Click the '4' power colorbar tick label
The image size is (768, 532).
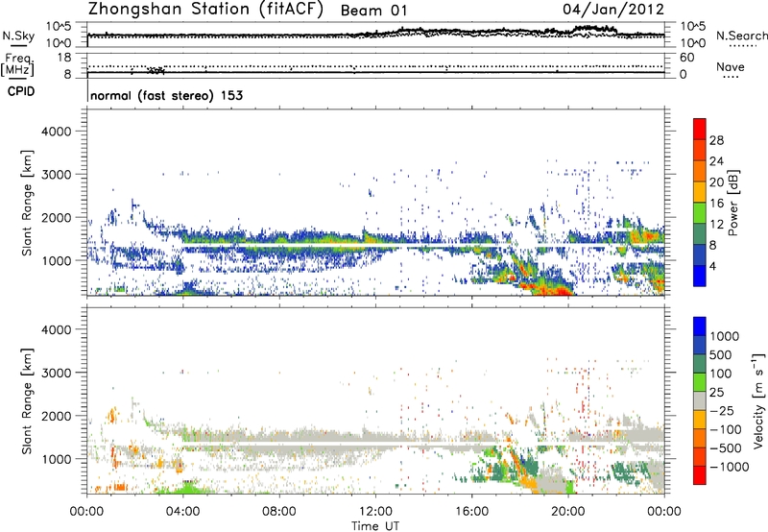pyautogui.click(x=712, y=267)
